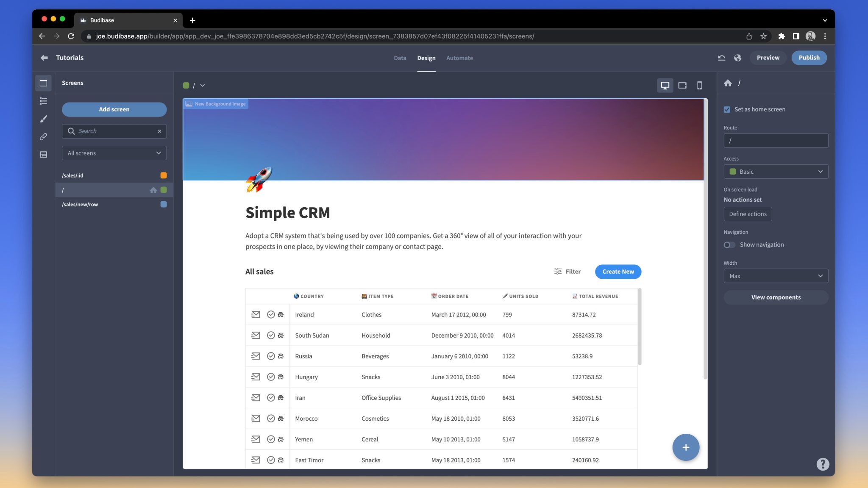The height and width of the screenshot is (488, 868).
Task: Click the Preview button
Action: (768, 58)
